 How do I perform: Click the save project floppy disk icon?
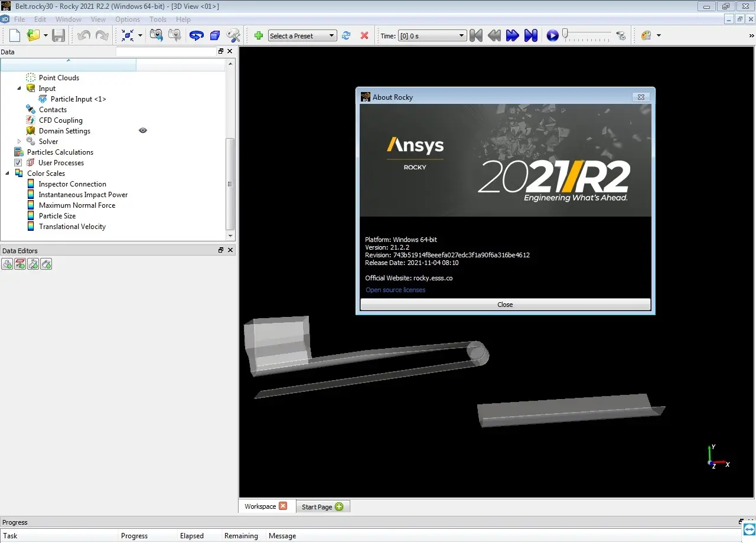coord(58,35)
